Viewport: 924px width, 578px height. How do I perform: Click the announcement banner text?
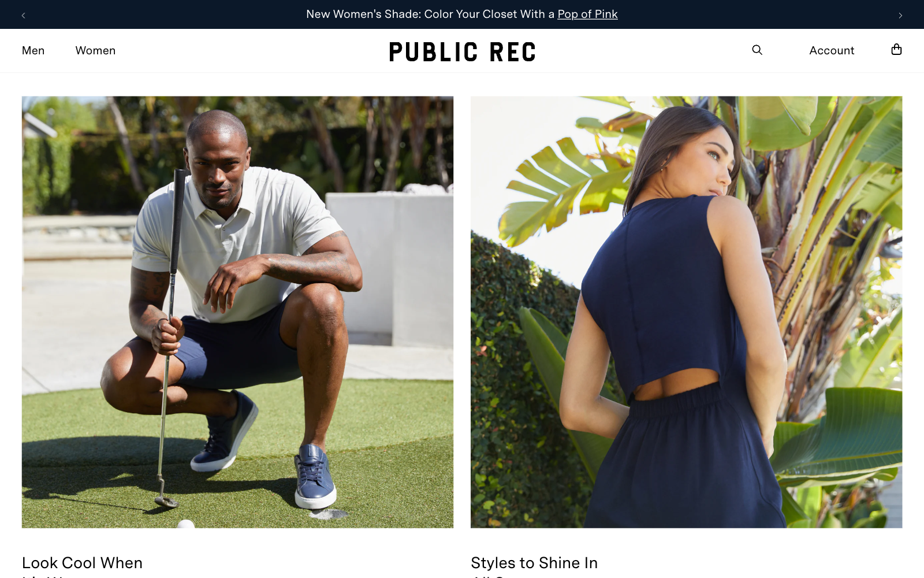pyautogui.click(x=462, y=14)
